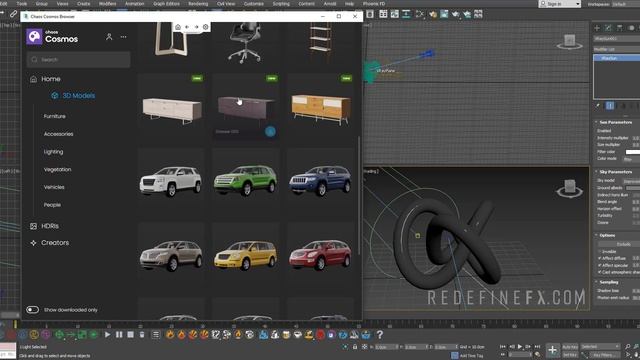This screenshot has width=640, height=360.
Task: Select the yellow minivan model thumbnail
Action: pos(245,255)
